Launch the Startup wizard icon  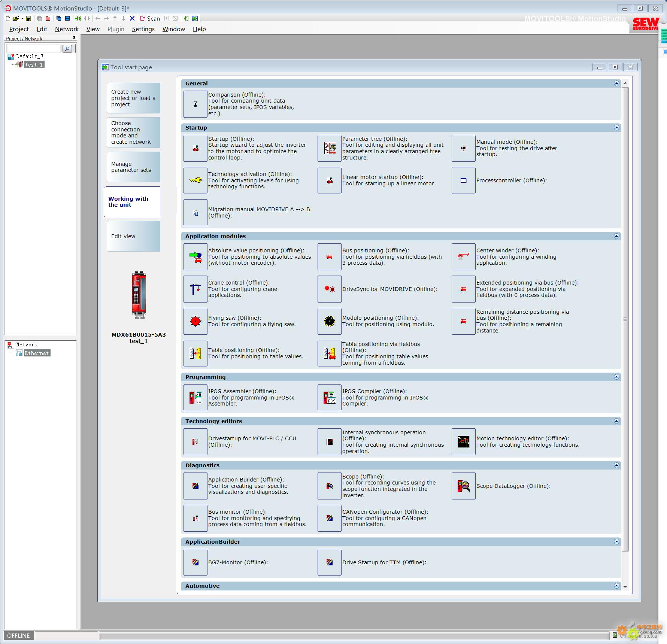[x=195, y=148]
